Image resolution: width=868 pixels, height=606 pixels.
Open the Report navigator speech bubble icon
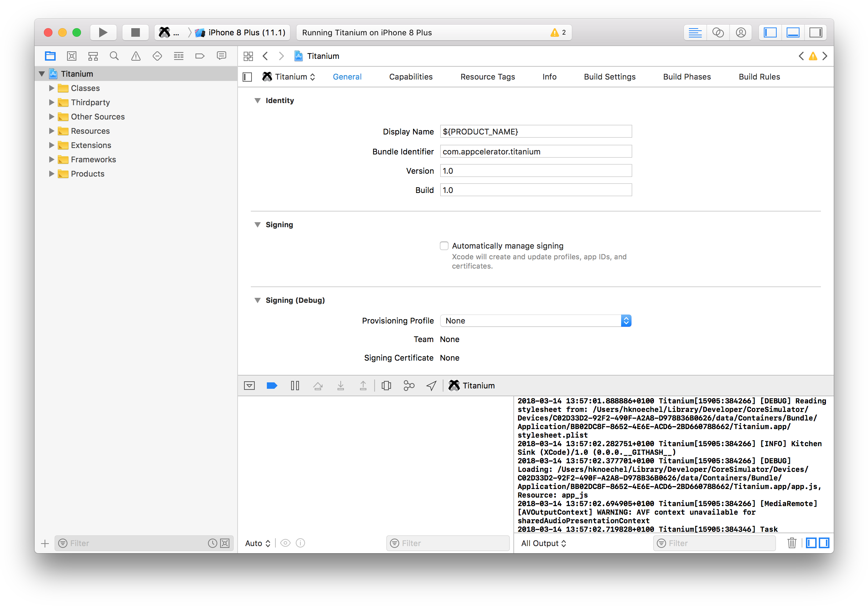[x=222, y=56]
